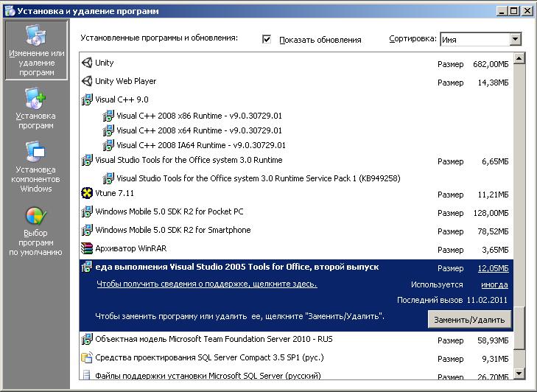This screenshot has width=537, height=392.
Task: Select Visual C++ 9.0 entry
Action: [122, 99]
